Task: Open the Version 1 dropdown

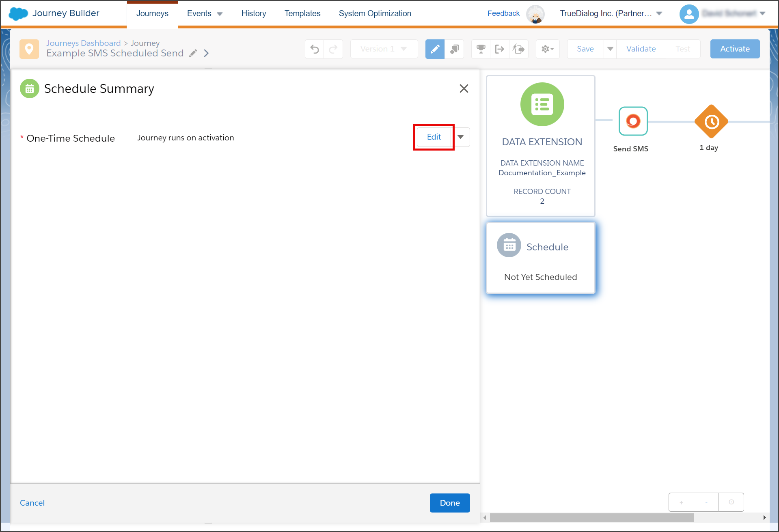Action: (384, 49)
